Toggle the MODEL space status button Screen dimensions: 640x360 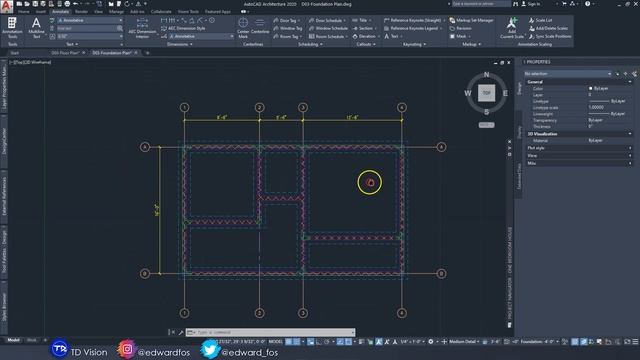(x=276, y=342)
